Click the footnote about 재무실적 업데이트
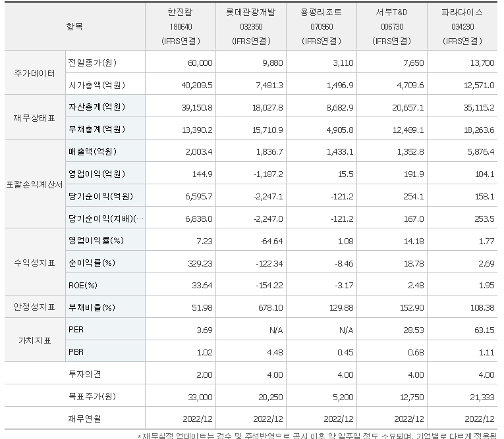 point(317,436)
